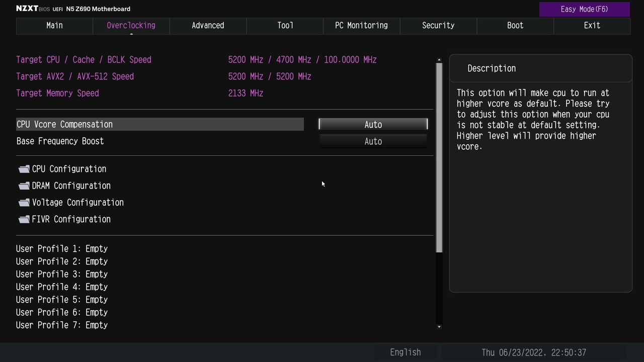Change the English language setting
Screen dimensions: 644x362
coord(405,352)
